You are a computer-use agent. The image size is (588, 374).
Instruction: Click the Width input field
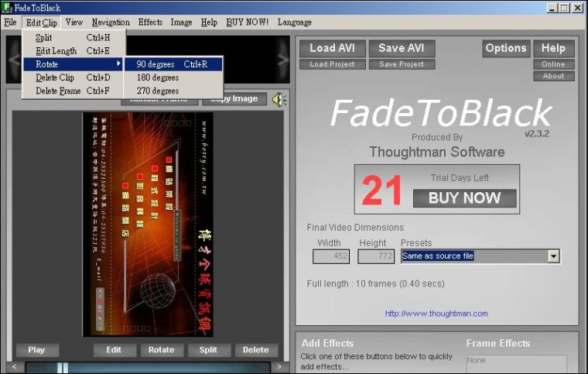pos(331,256)
